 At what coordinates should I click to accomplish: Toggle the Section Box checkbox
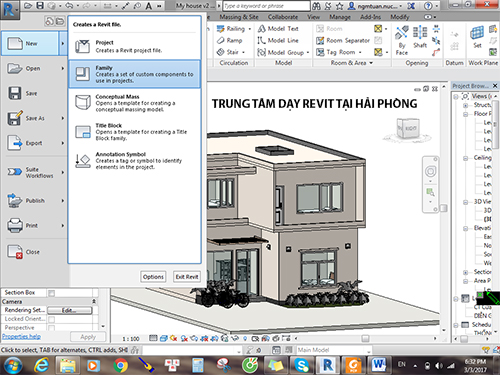(51, 293)
